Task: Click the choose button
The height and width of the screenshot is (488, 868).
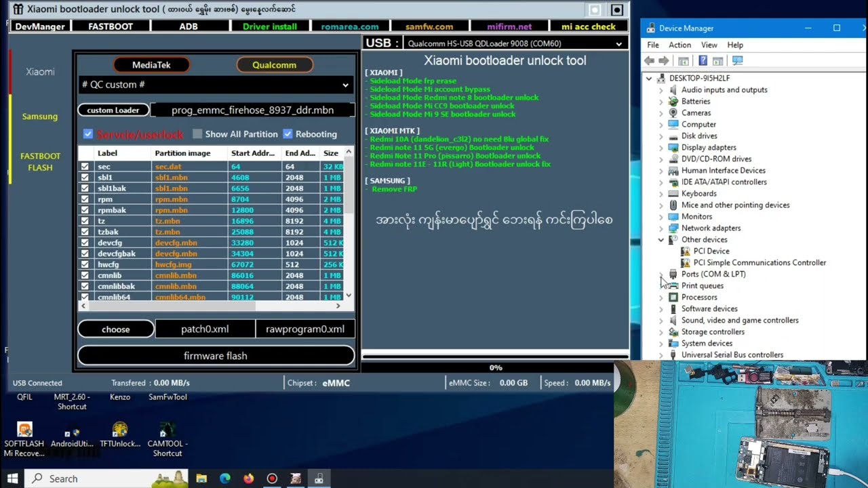Action: [116, 329]
